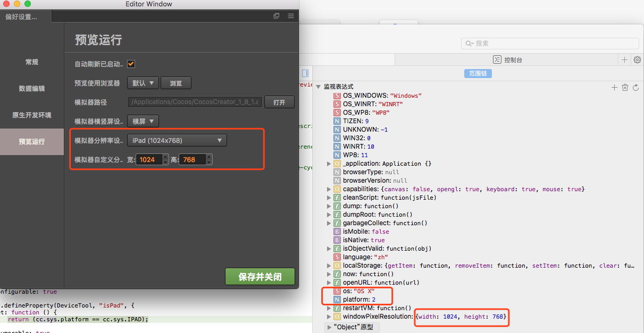Select the 常规 preferences tab
644x333 pixels.
(32, 62)
